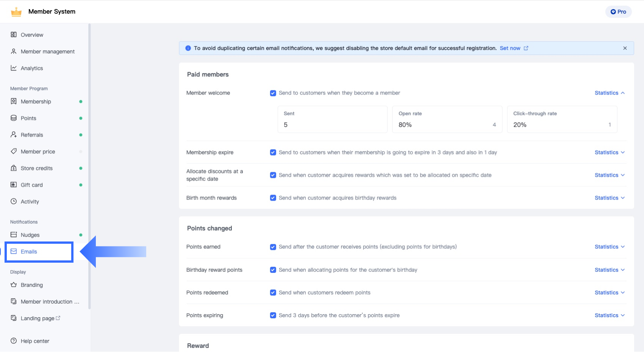Select the Member management icon

[13, 51]
